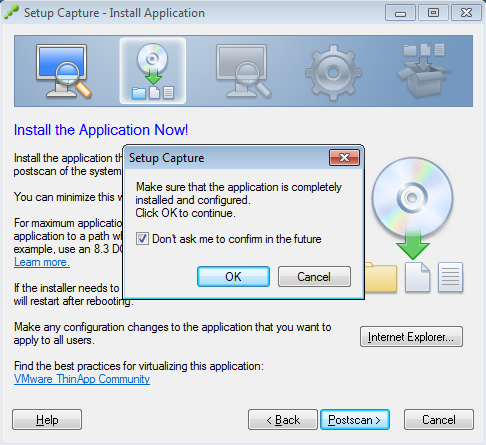Uncheck "Don't ask me to confirm in the future"
Viewport: 486px width, 445px height.
(x=142, y=239)
